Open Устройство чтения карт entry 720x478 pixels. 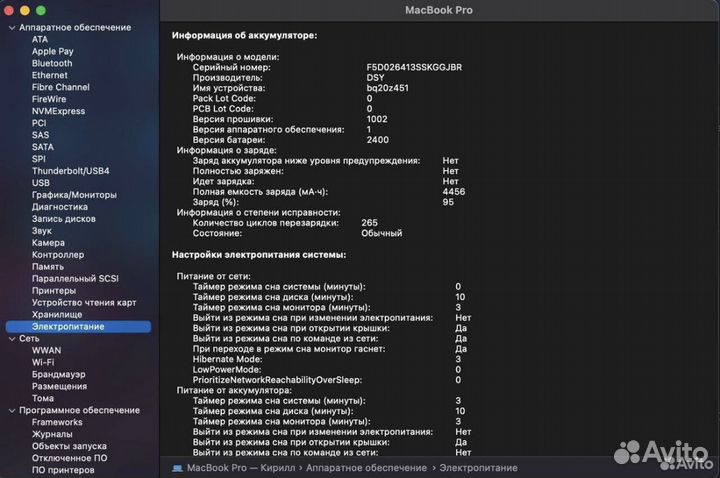coord(84,303)
